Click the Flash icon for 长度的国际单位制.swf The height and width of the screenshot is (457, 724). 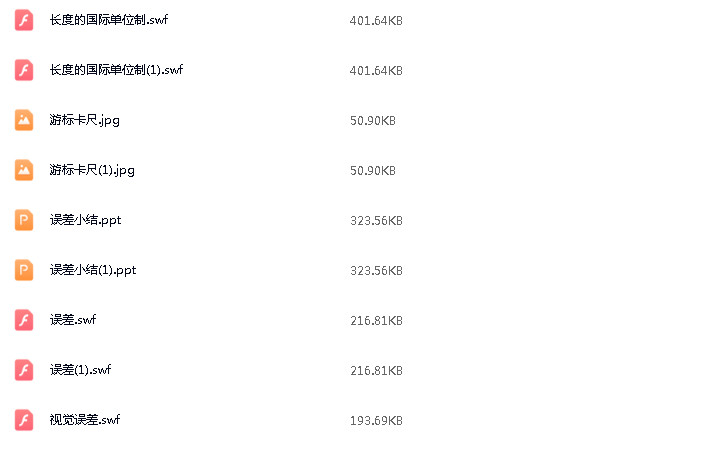pyautogui.click(x=24, y=20)
